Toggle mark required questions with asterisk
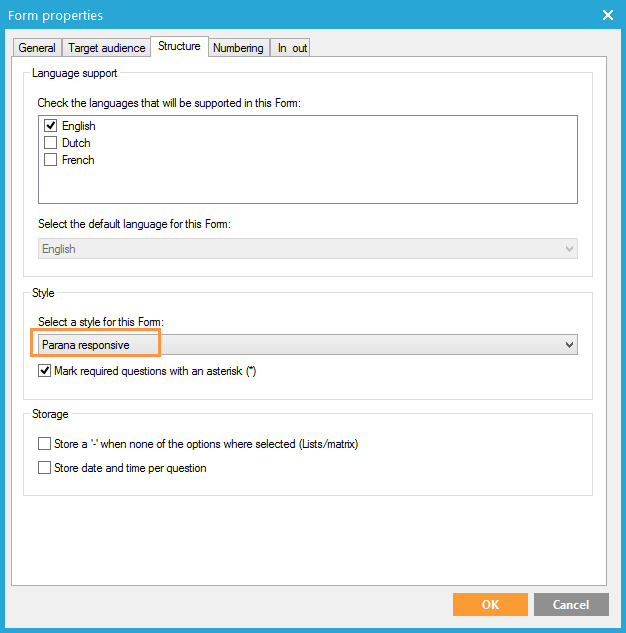 [45, 371]
